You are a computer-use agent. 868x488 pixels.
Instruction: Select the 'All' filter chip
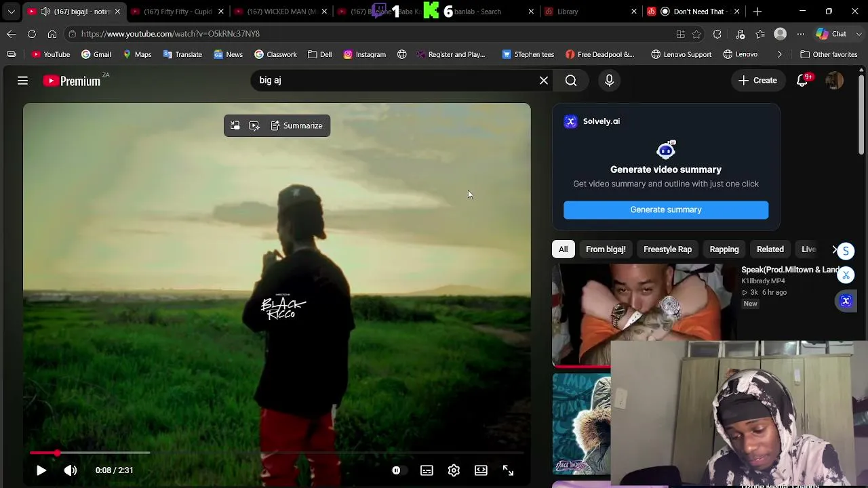[x=563, y=249]
